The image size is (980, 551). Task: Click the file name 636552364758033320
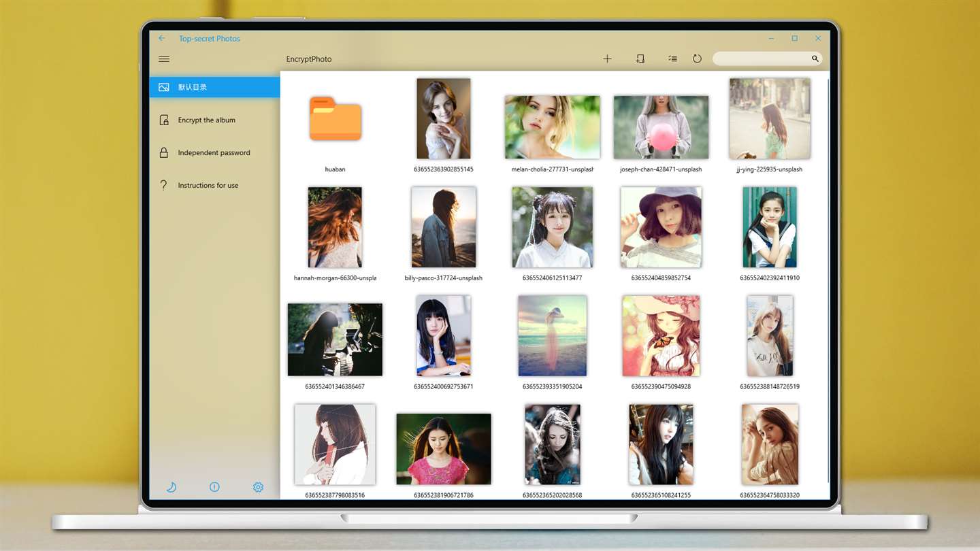tap(770, 495)
